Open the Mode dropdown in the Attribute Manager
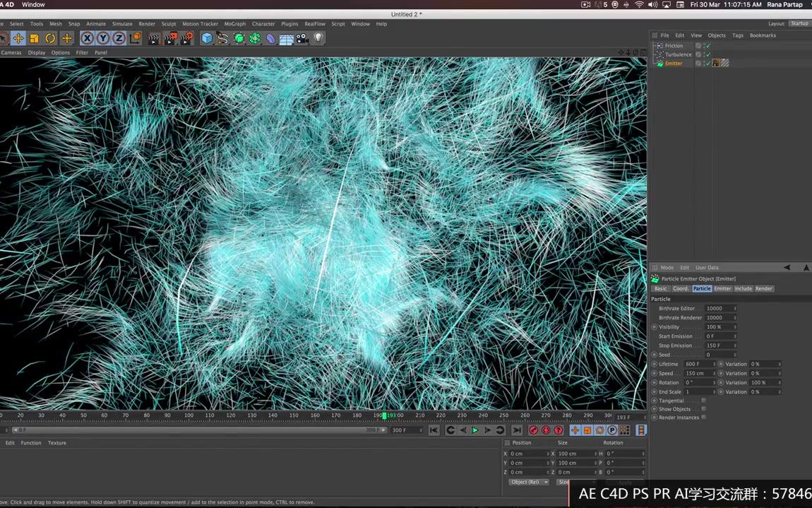Viewport: 812px width, 508px height. point(667,268)
